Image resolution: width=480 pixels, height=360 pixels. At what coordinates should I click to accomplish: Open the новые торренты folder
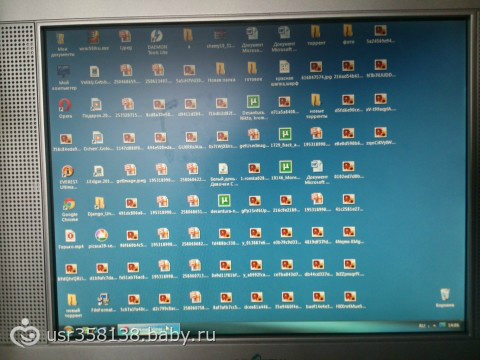point(316,106)
